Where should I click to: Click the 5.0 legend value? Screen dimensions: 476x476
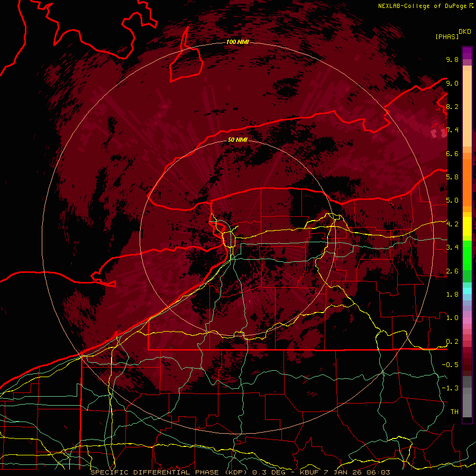[x=452, y=200]
